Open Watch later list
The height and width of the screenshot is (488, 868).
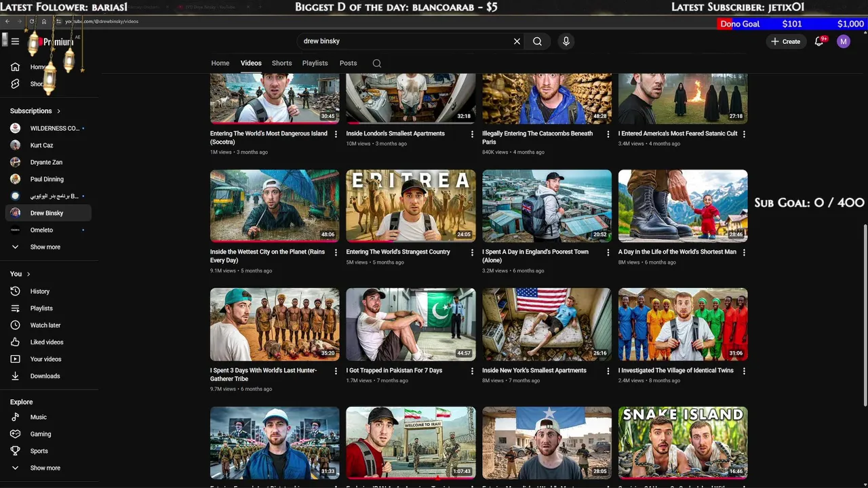[x=47, y=325]
